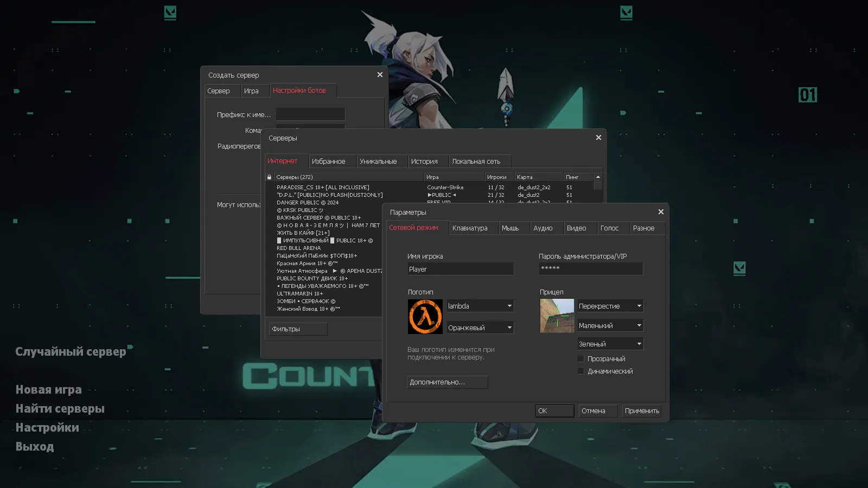868x488 pixels.
Task: Click the Фильтры button
Action: pyautogui.click(x=297, y=329)
